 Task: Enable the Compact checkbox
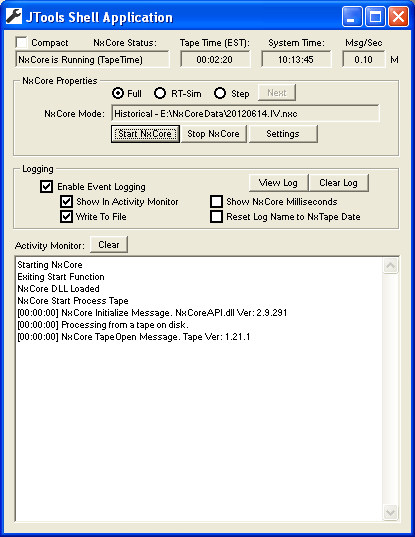pyautogui.click(x=22, y=42)
